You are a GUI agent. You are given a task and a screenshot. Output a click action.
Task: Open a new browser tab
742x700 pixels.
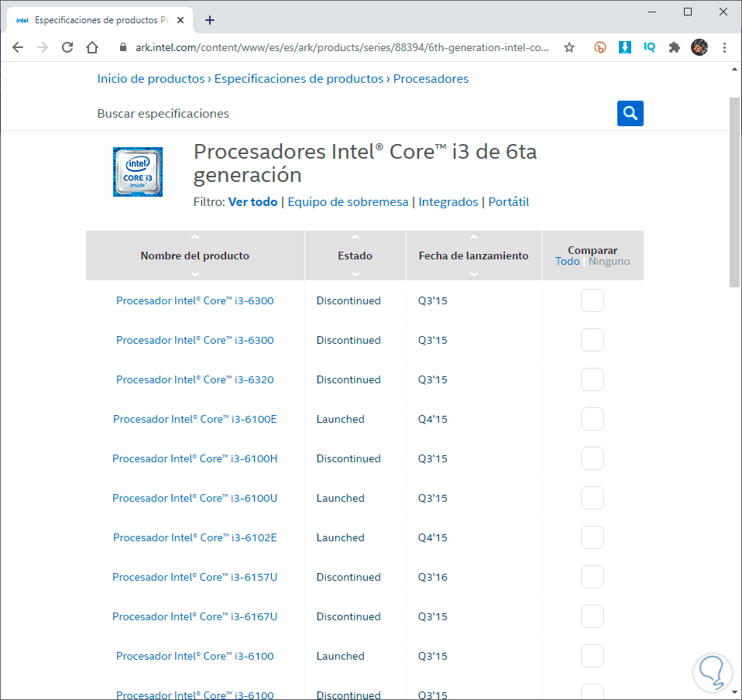click(210, 20)
